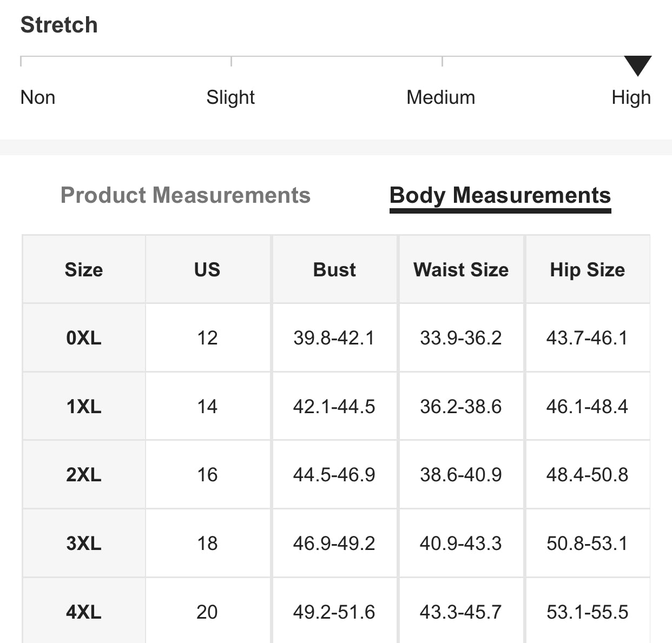Viewport: 672px width, 643px height.
Task: Click the 39.8-42.1 bust cell
Action: click(334, 338)
